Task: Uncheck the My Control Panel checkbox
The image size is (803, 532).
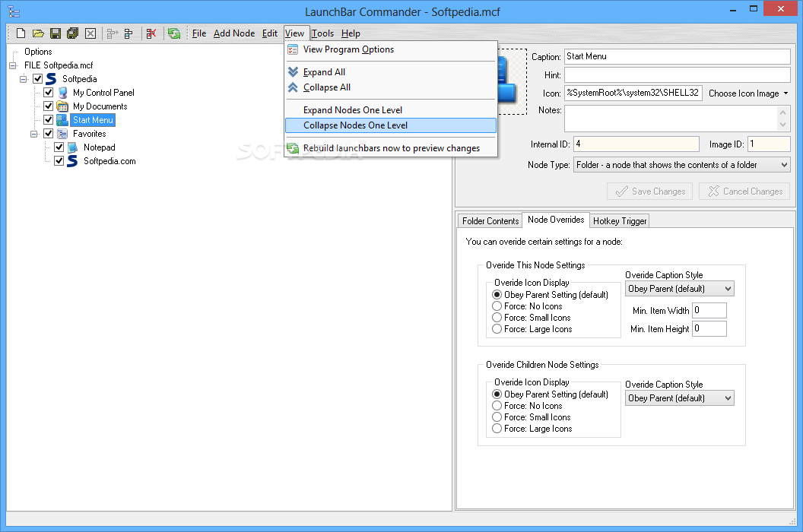Action: 48,93
